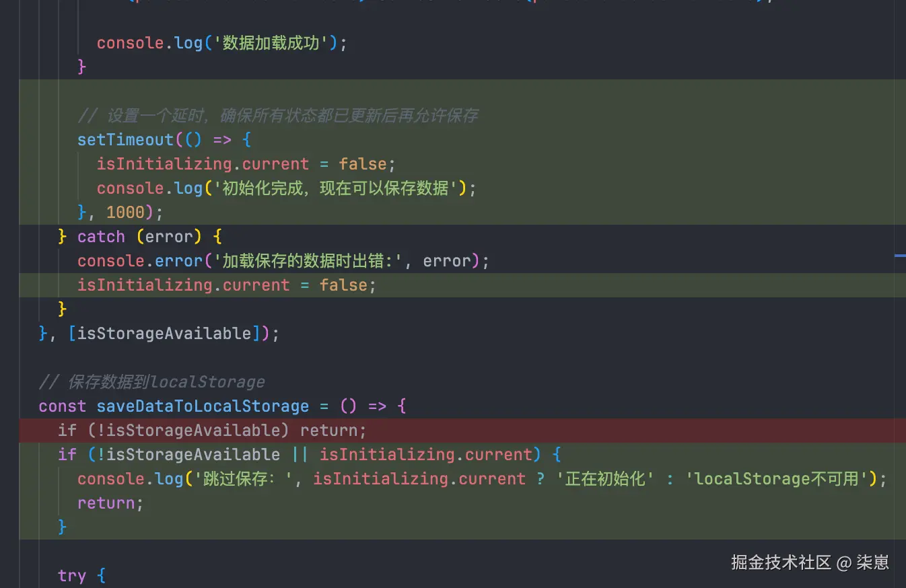Click the 掘金技术社区 watermark text
Image resolution: width=906 pixels, height=588 pixels.
click(x=781, y=562)
